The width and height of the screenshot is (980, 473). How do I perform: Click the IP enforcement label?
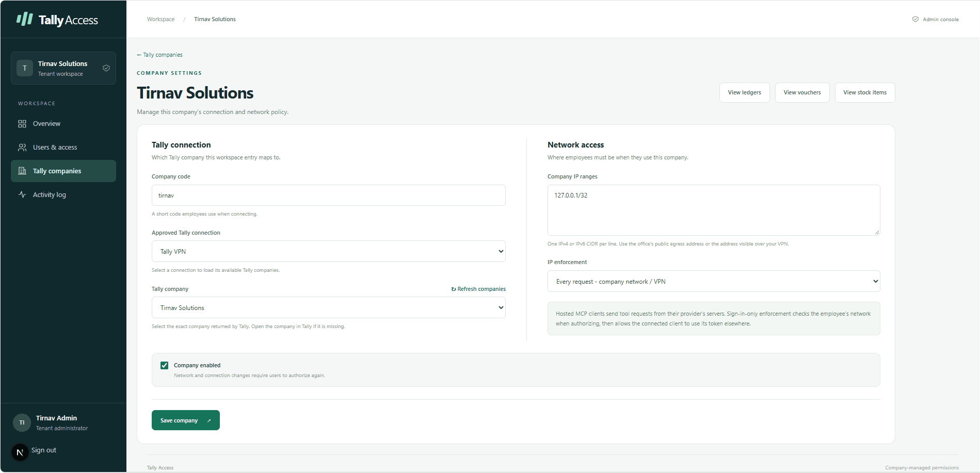pos(567,263)
